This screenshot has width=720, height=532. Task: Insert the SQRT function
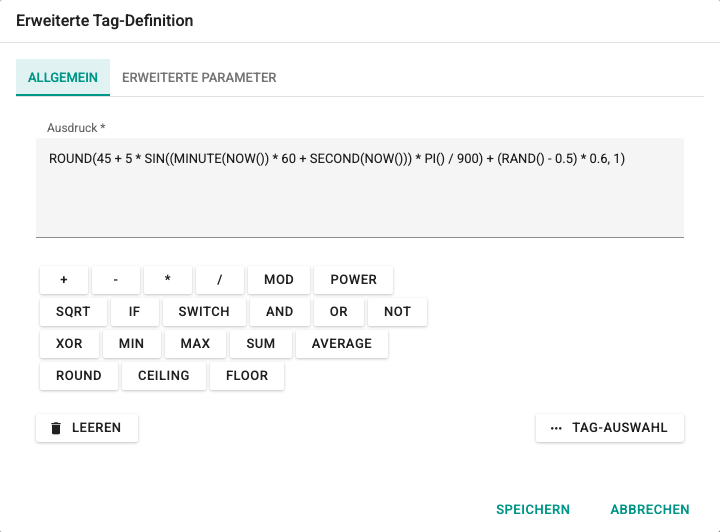point(73,312)
